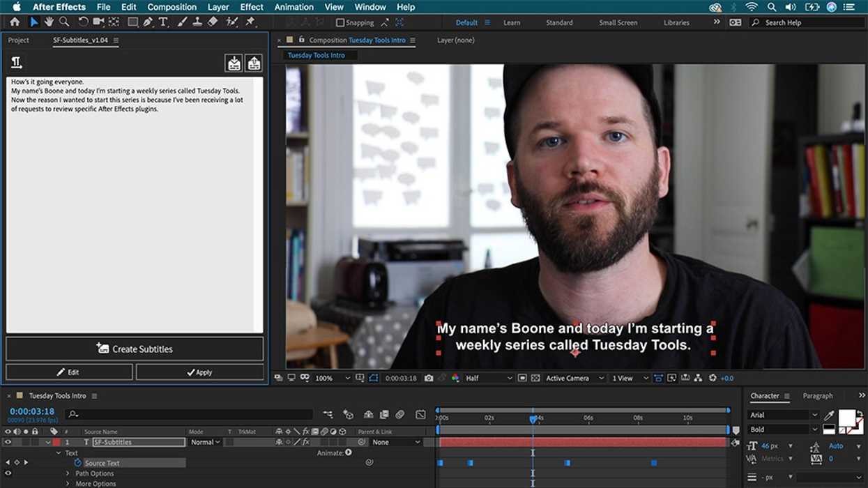Toggle mask and shape path visibility

pyautogui.click(x=374, y=378)
